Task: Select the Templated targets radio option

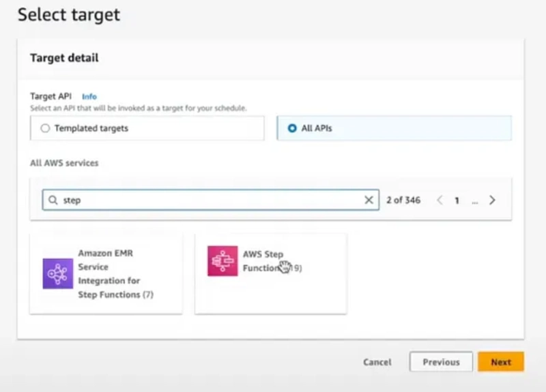Action: point(45,128)
